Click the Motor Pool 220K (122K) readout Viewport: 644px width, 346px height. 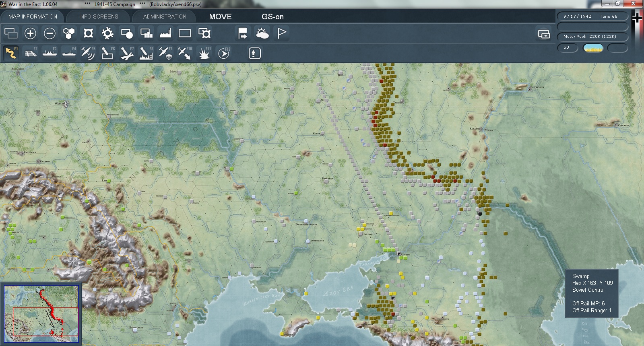click(x=592, y=37)
